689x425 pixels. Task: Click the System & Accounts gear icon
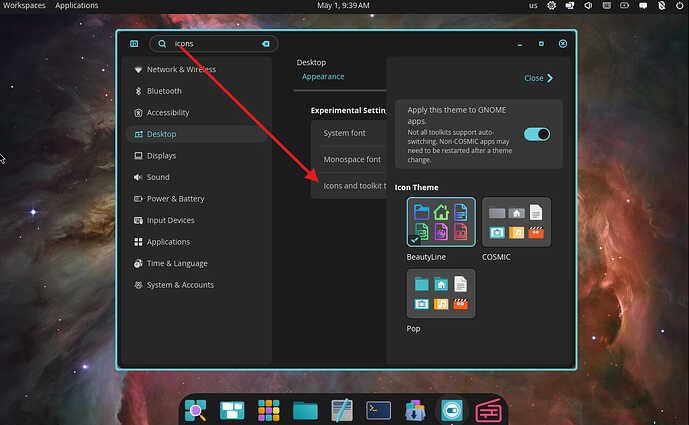pyautogui.click(x=138, y=285)
